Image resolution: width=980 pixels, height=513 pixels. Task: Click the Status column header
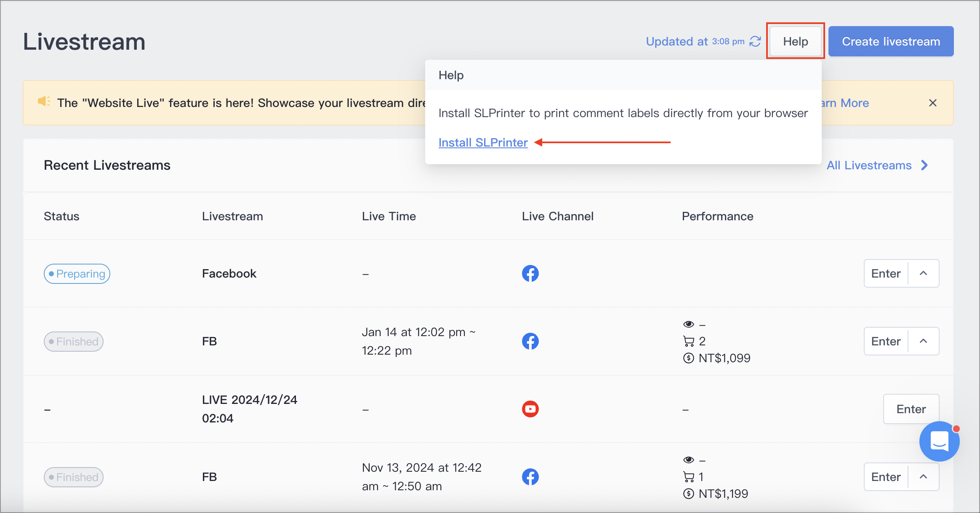pos(61,216)
